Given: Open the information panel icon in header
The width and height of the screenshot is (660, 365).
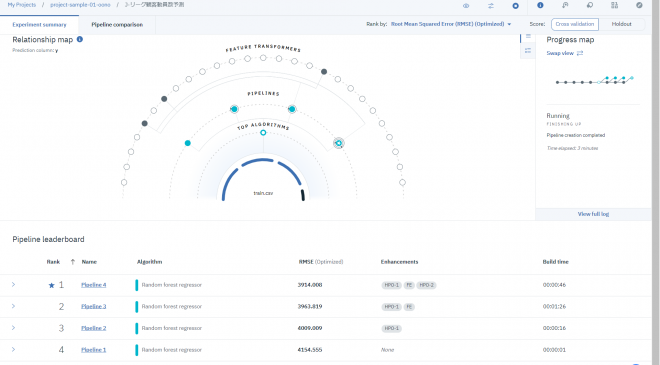Looking at the screenshot, I should (x=540, y=5).
